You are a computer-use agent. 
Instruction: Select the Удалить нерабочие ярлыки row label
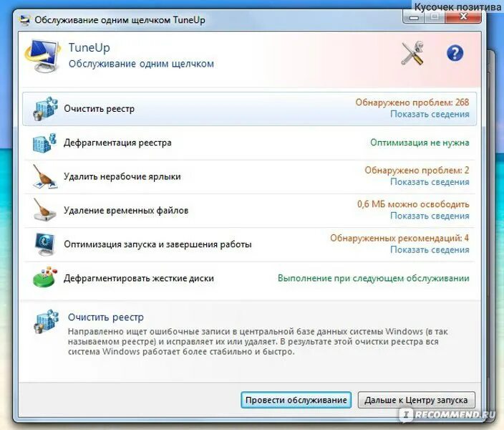click(x=122, y=176)
